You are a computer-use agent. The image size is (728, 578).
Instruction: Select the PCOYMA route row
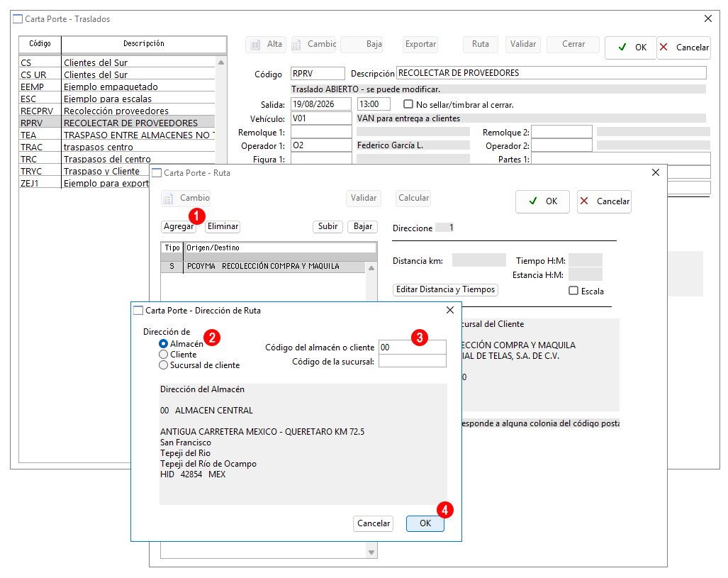tap(263, 267)
